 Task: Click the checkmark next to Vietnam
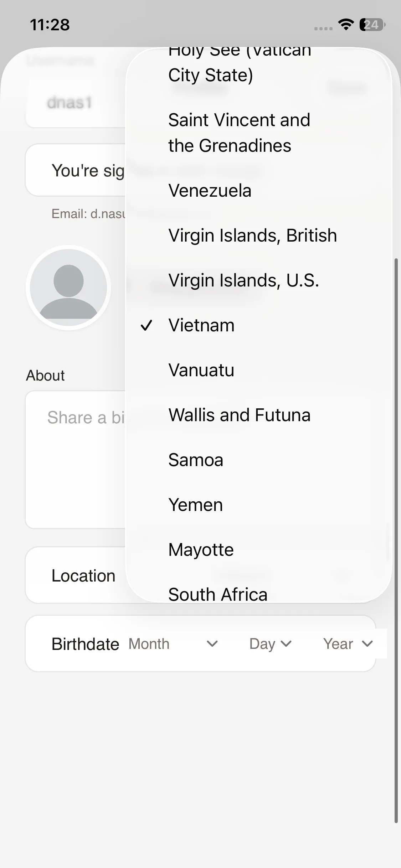[146, 325]
